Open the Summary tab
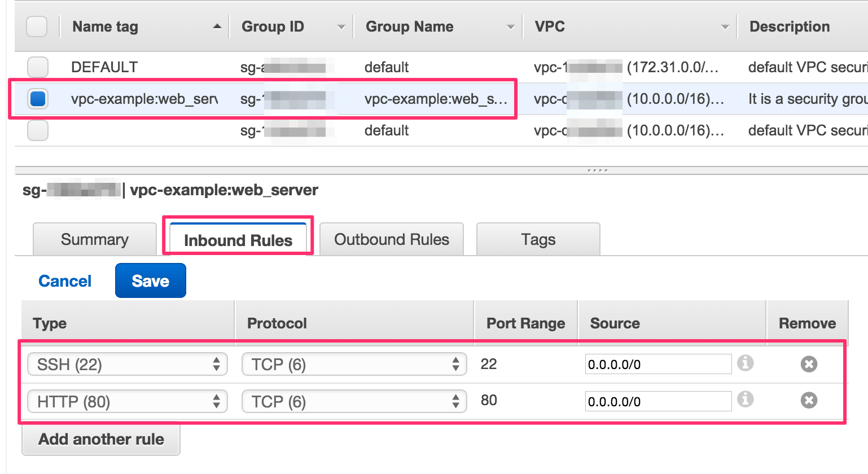Viewport: 868px width, 474px height. (95, 240)
